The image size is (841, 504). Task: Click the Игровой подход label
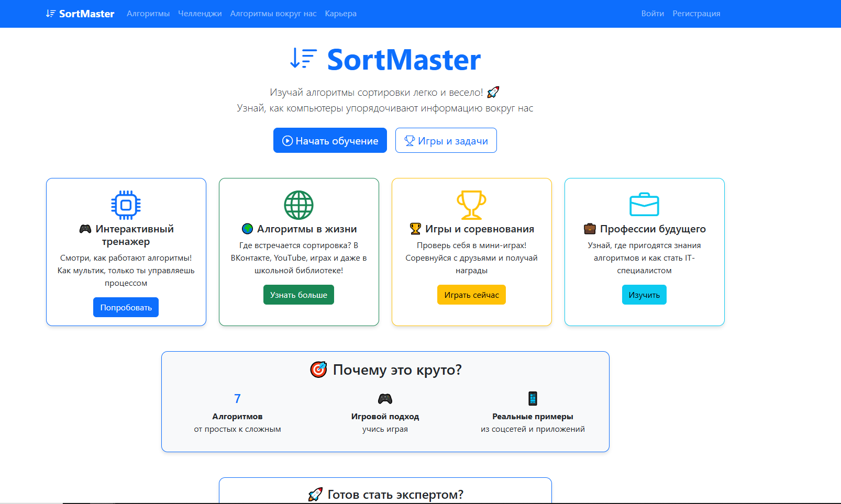tap(385, 417)
